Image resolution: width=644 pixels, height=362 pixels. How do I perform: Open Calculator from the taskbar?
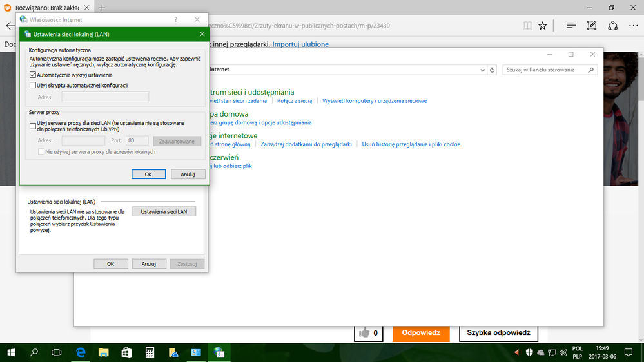(x=150, y=352)
